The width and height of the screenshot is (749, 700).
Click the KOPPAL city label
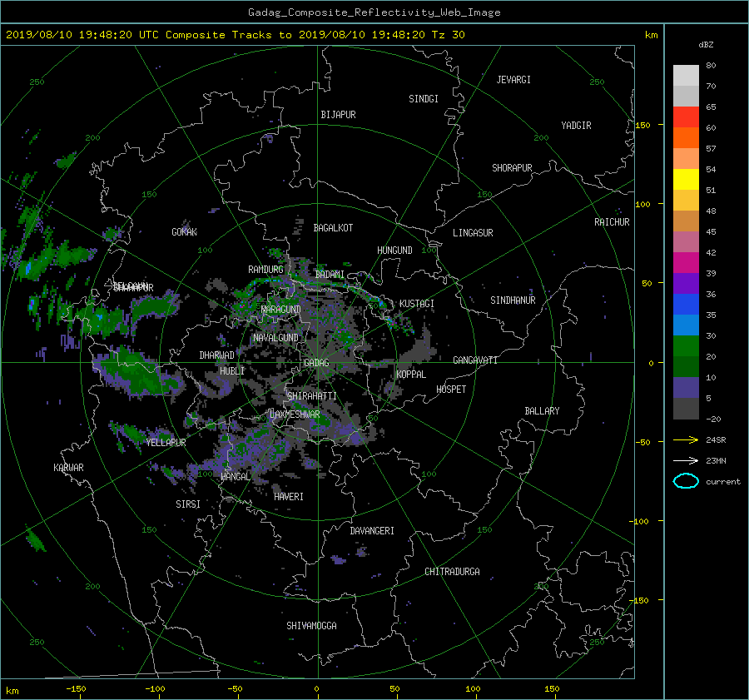pos(411,374)
